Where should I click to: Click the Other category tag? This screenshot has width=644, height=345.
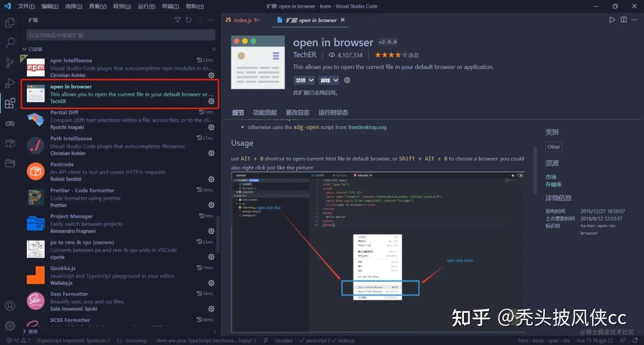[553, 147]
